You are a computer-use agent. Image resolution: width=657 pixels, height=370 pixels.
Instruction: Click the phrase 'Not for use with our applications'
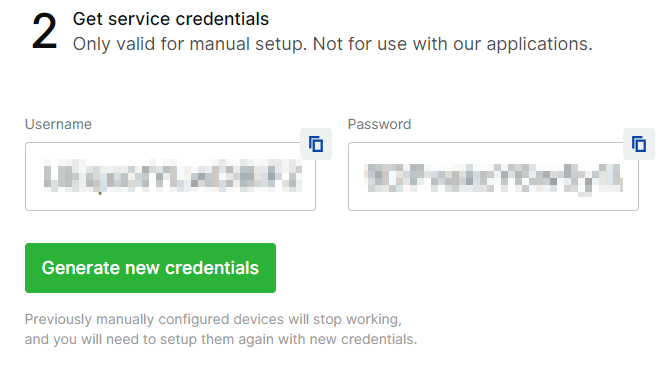pyautogui.click(x=453, y=44)
